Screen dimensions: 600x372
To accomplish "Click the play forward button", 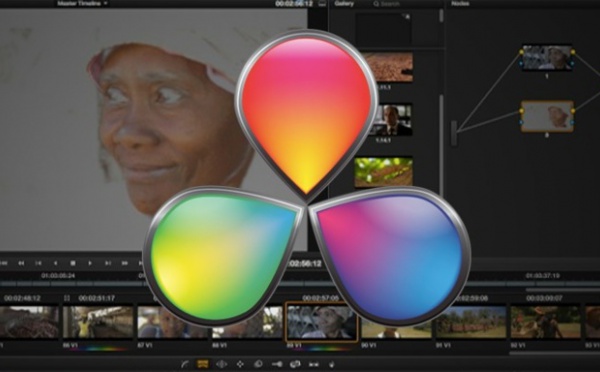I will [x=90, y=263].
